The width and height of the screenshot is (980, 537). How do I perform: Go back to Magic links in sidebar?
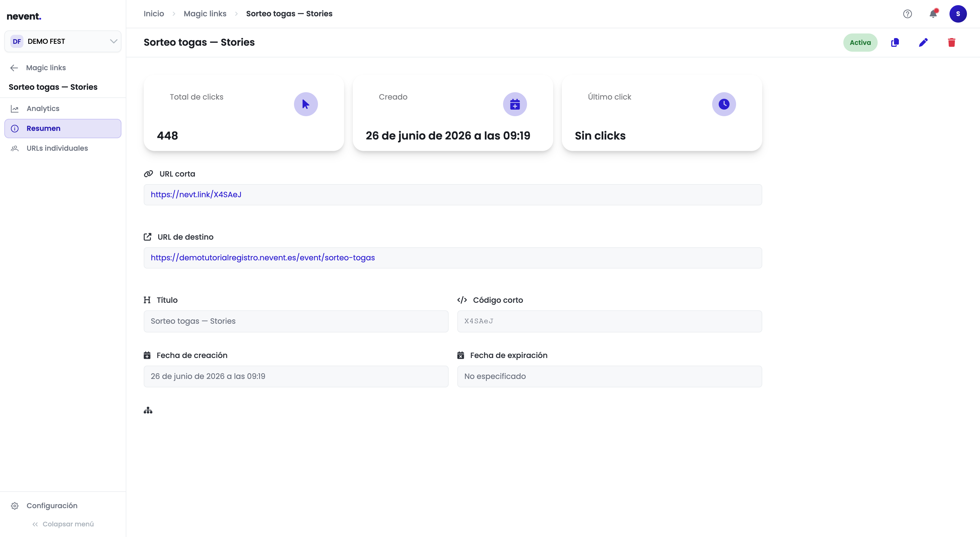point(46,68)
